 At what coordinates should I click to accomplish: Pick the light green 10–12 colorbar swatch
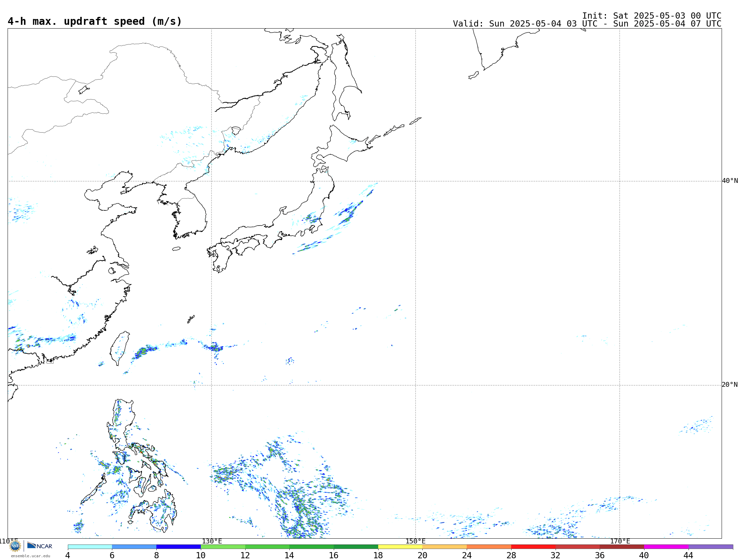[x=223, y=547]
